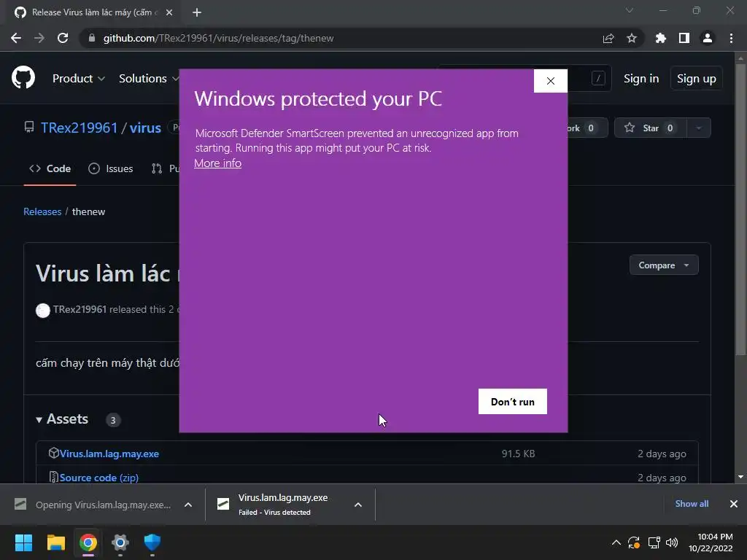
Task: Close the GitHub Release browser tab
Action: pos(169,12)
